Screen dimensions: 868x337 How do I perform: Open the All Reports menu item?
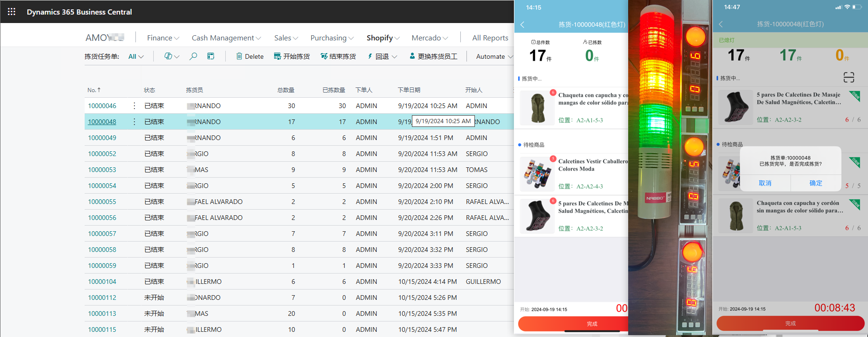tap(490, 38)
